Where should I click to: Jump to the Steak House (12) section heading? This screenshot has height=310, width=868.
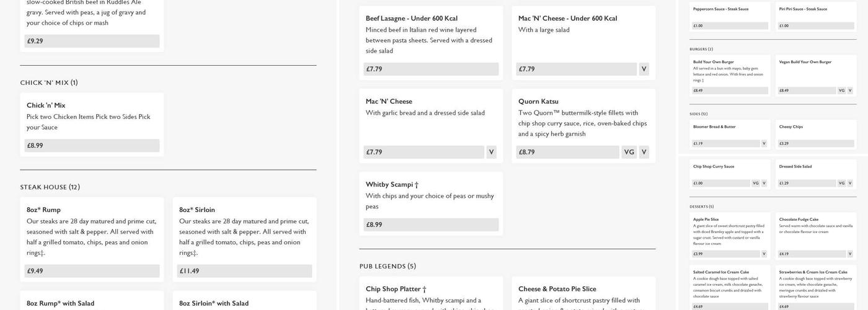[x=50, y=187]
